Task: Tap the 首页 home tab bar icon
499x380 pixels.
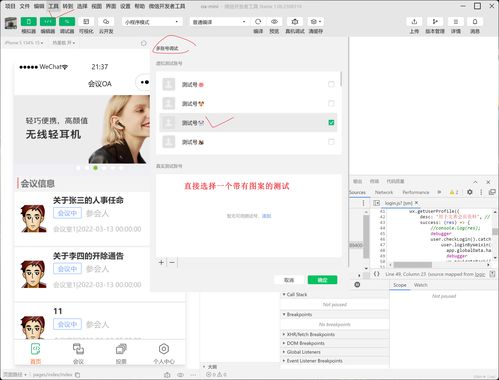Action: (36, 349)
